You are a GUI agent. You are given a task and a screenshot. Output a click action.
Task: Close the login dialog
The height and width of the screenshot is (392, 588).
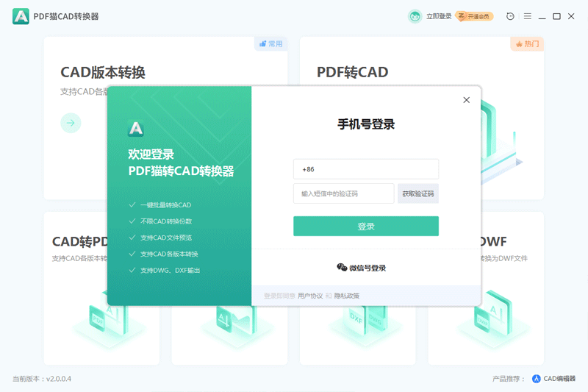[x=466, y=100]
